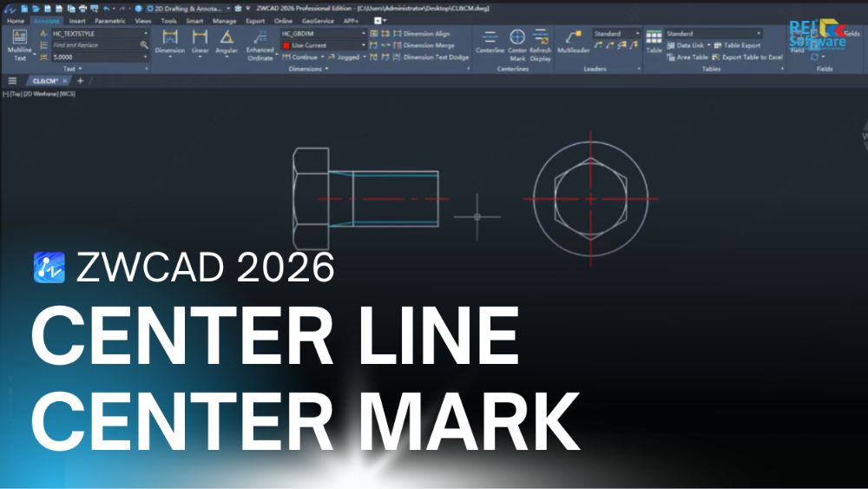Viewport: 868px width, 489px height.
Task: Select the Angular dimension tool
Action: (x=227, y=42)
